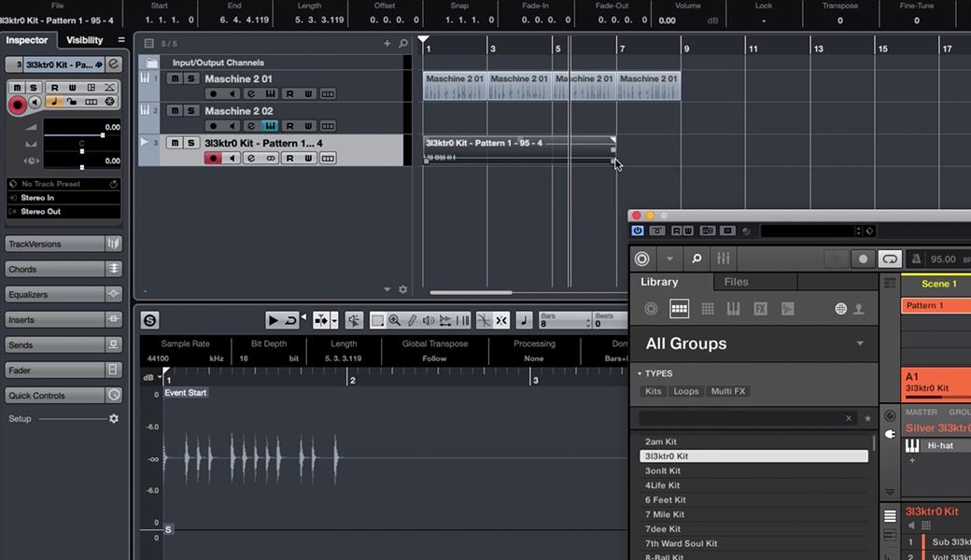
Task: Open the No Track Preset selector
Action: 63,184
